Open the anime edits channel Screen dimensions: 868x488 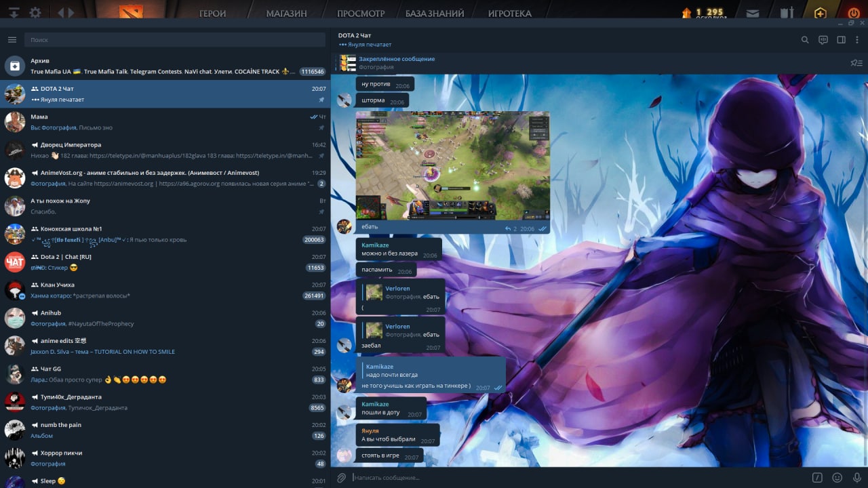tap(165, 346)
